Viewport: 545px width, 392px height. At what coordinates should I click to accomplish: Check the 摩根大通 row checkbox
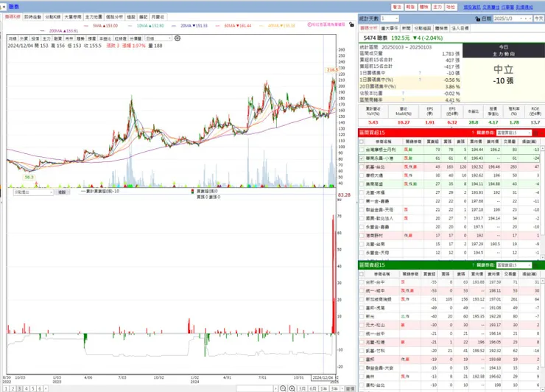[x=362, y=175]
